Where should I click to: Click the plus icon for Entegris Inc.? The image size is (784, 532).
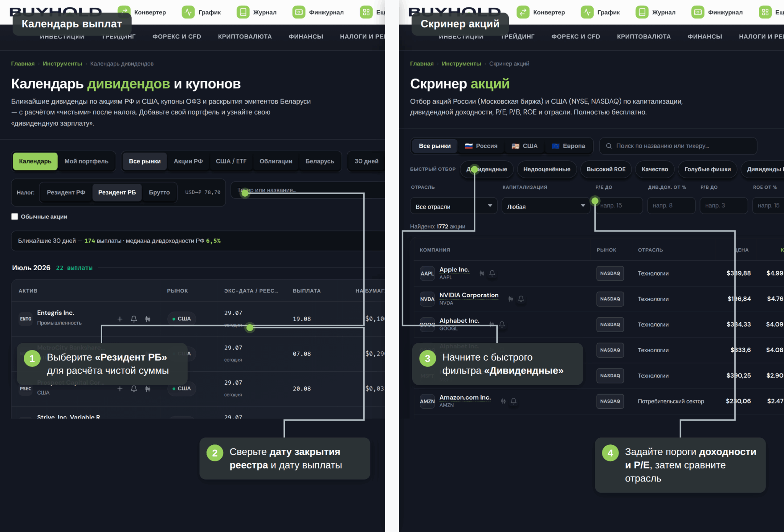point(120,319)
